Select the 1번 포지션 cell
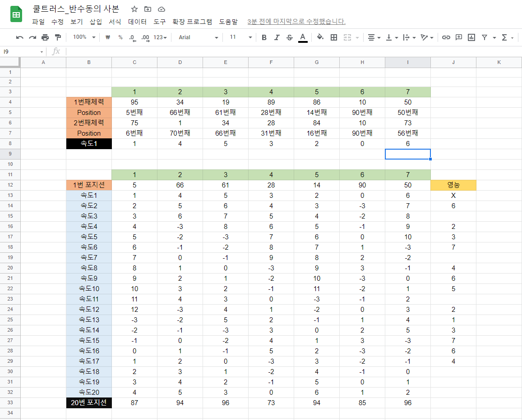Viewport: 522px width, 420px height. pos(89,185)
